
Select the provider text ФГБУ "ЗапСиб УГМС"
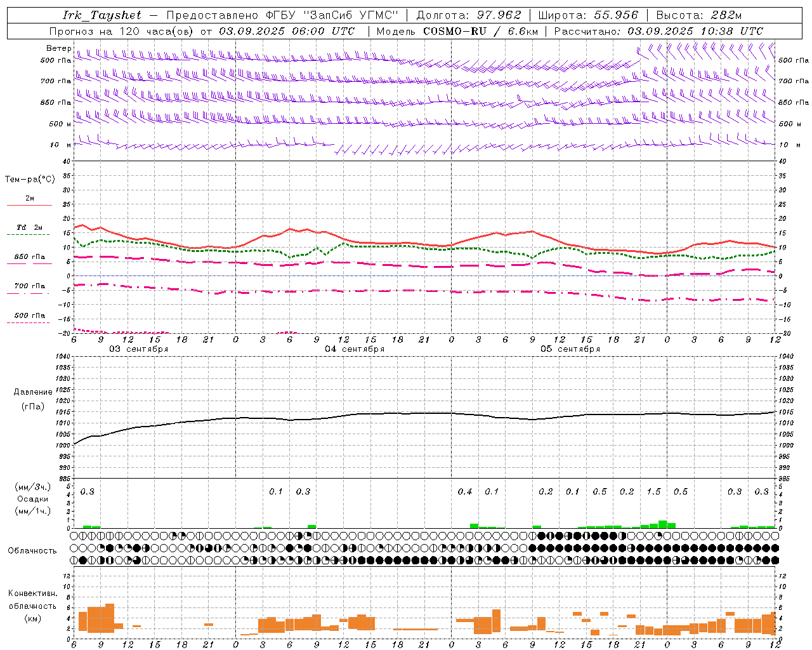tap(334, 15)
